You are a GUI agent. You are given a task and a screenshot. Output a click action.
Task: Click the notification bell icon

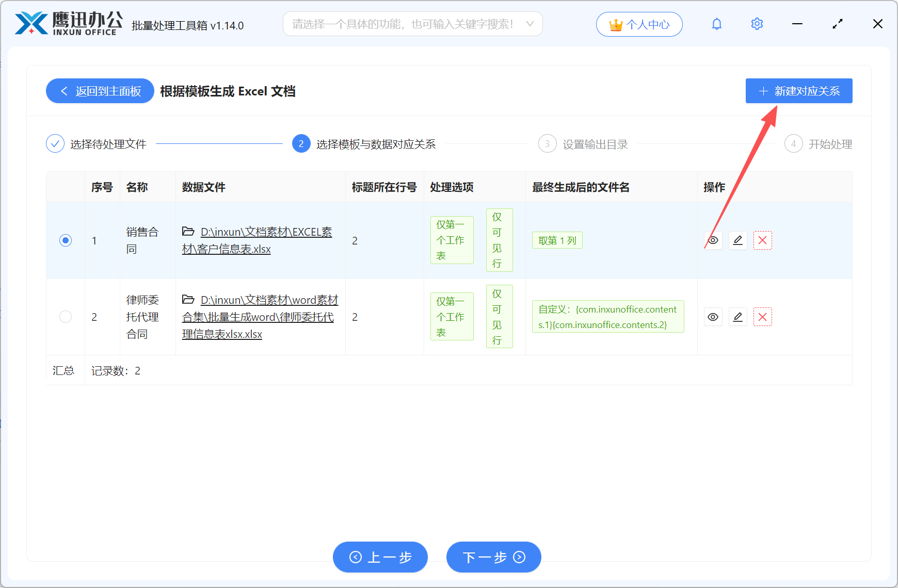tap(716, 24)
